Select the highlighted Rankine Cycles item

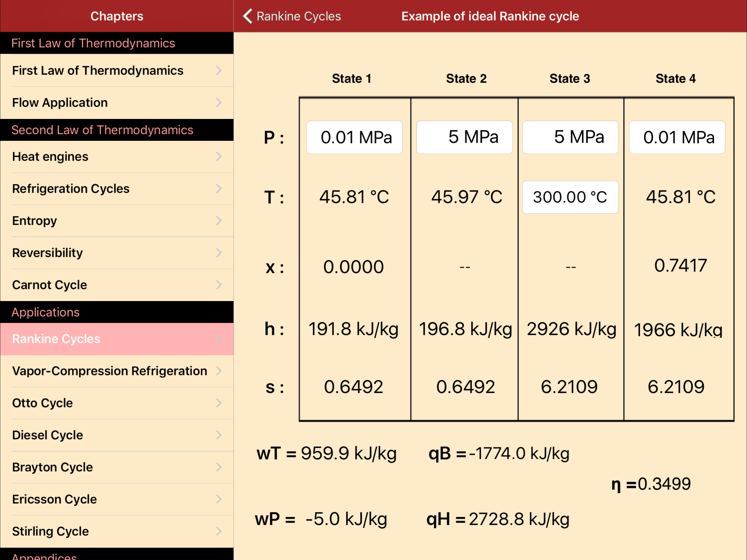coord(56,339)
